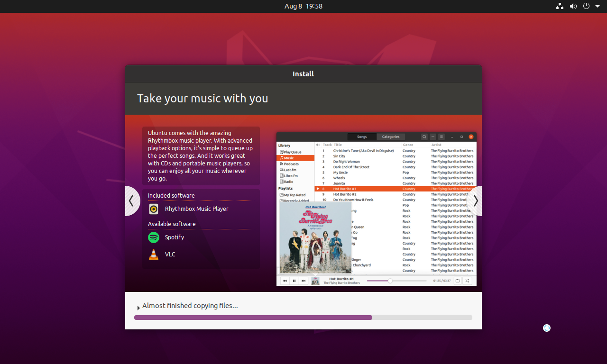Image resolution: width=607 pixels, height=364 pixels.
Task: Click the 'VLC' label under Available software
Action: click(170, 255)
